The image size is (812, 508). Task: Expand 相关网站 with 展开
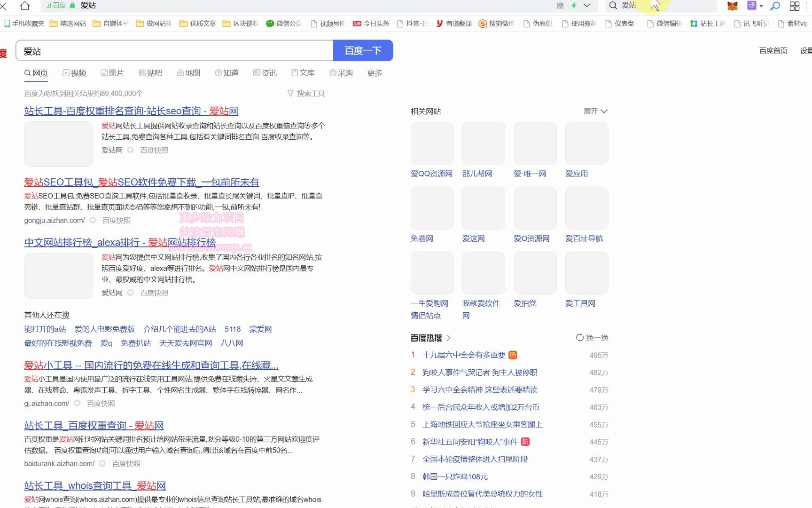[595, 111]
